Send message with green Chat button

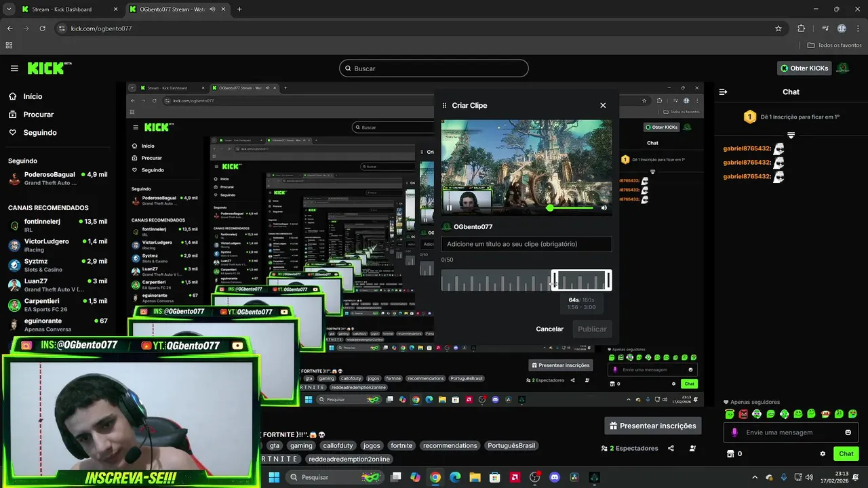[846, 453]
